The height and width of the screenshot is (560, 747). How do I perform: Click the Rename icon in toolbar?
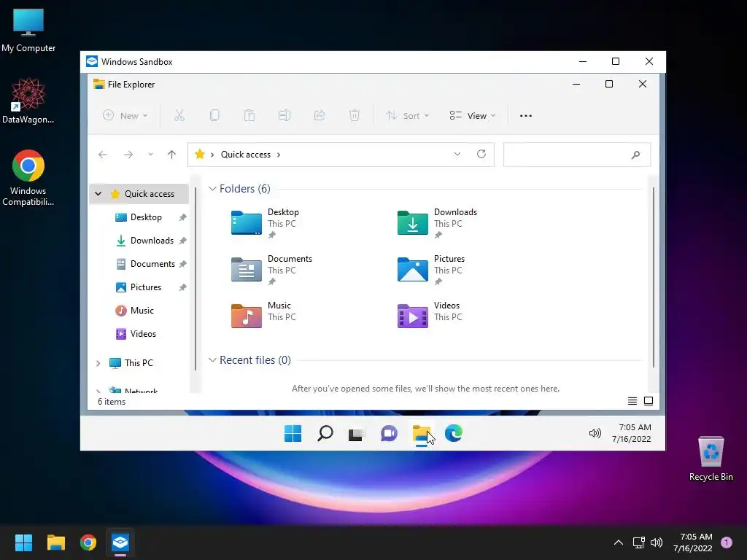[285, 115]
